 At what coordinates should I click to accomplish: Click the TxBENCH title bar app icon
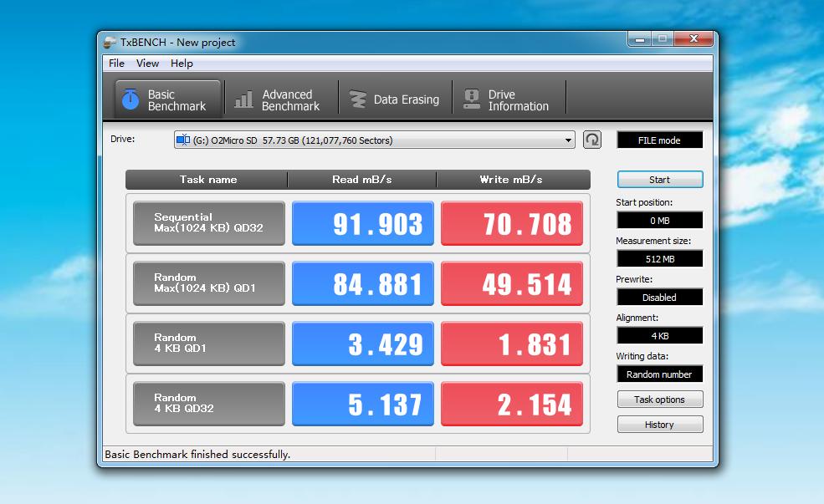pyautogui.click(x=110, y=42)
